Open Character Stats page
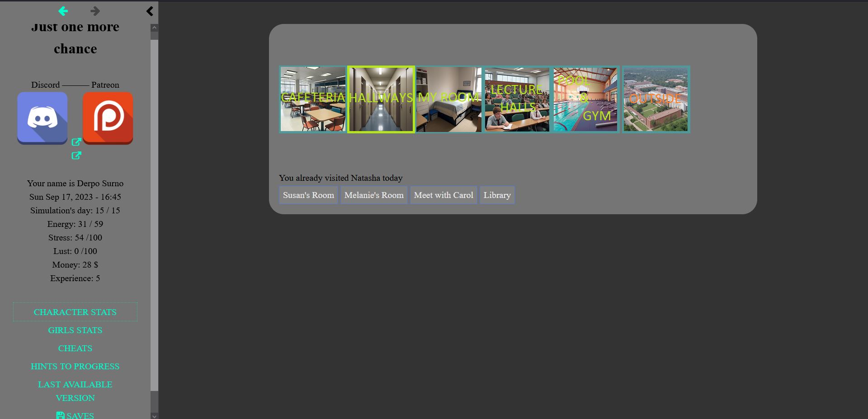 75,312
